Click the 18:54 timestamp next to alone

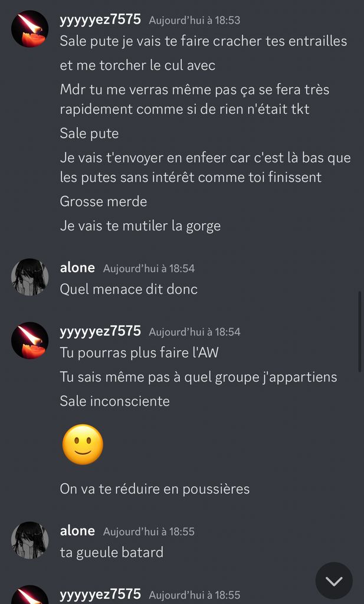[149, 268]
